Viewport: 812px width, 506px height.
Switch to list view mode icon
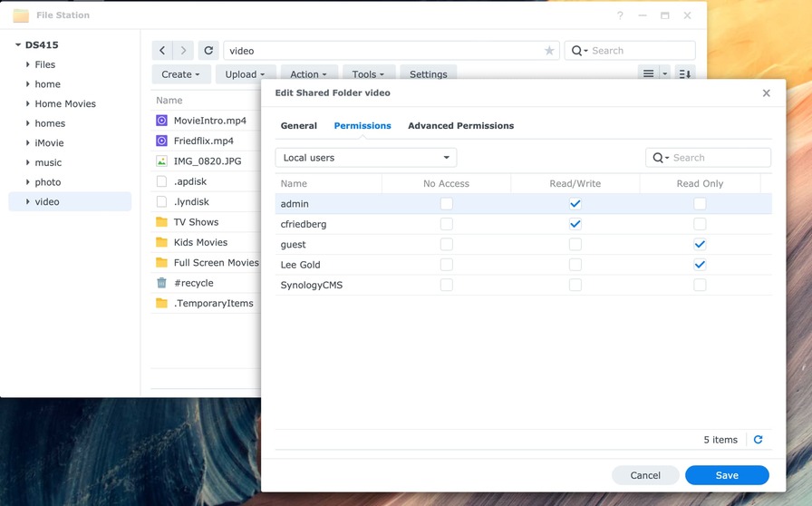(648, 73)
